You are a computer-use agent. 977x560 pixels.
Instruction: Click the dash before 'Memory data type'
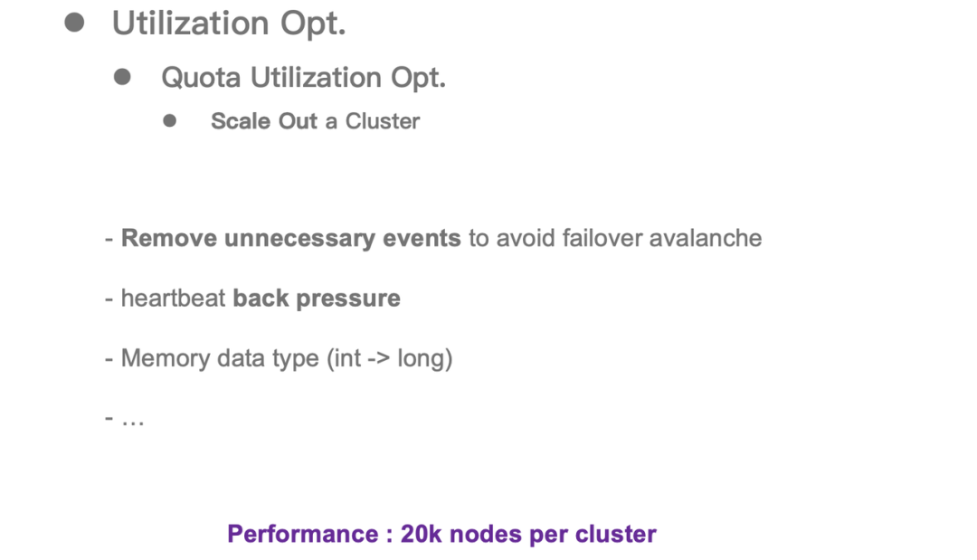(x=109, y=359)
